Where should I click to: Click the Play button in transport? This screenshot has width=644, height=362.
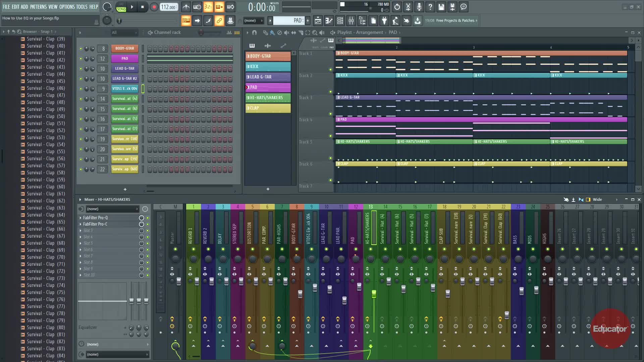132,7
